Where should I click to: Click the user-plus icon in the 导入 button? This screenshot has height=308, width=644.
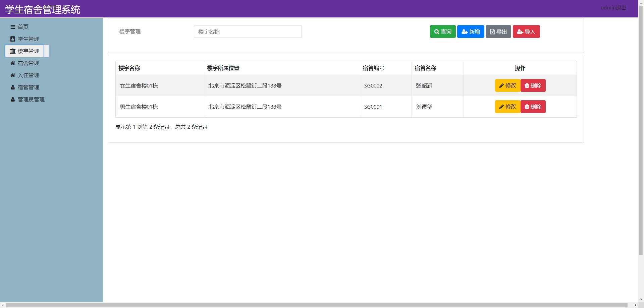(x=520, y=32)
